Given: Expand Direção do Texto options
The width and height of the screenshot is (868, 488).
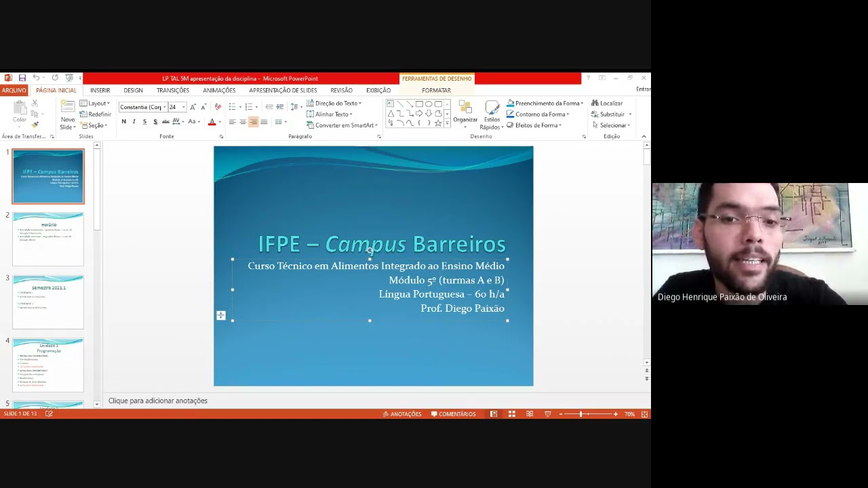Looking at the screenshot, I should [x=334, y=104].
